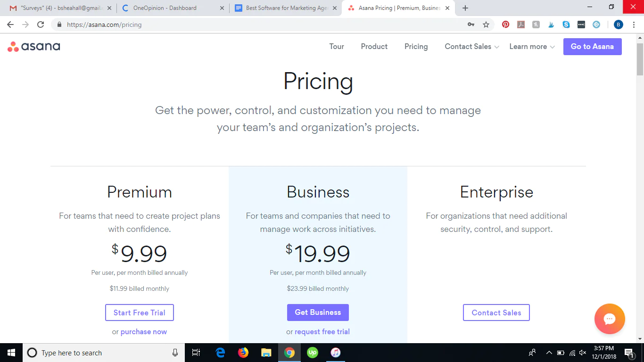Click the browser address bar URL
644x362 pixels.
pyautogui.click(x=104, y=25)
